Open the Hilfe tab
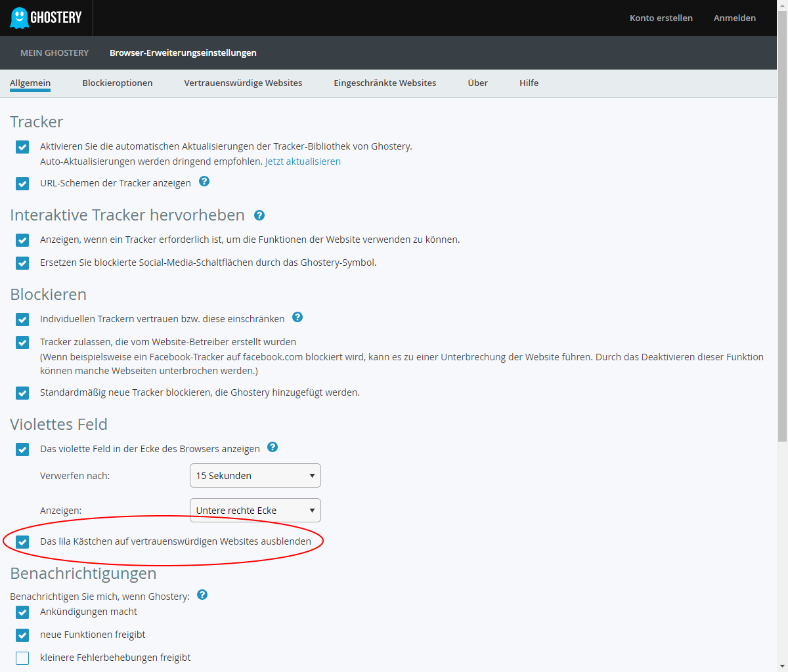788x672 pixels. [x=529, y=83]
